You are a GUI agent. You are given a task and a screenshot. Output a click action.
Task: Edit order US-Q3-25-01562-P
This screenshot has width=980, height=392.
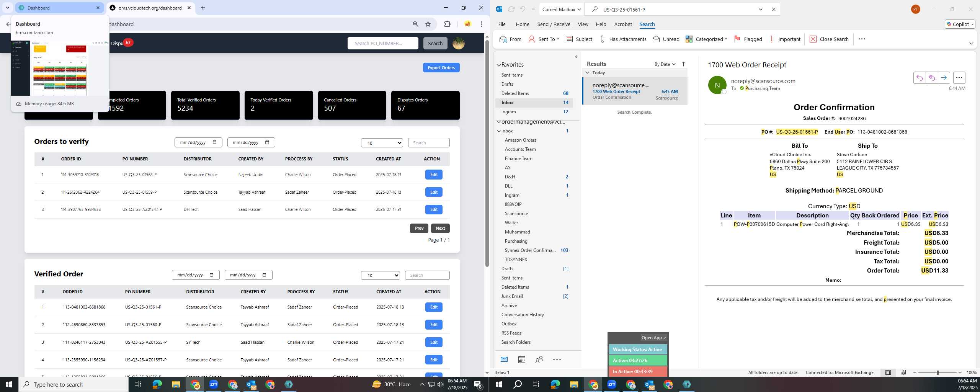pyautogui.click(x=434, y=175)
